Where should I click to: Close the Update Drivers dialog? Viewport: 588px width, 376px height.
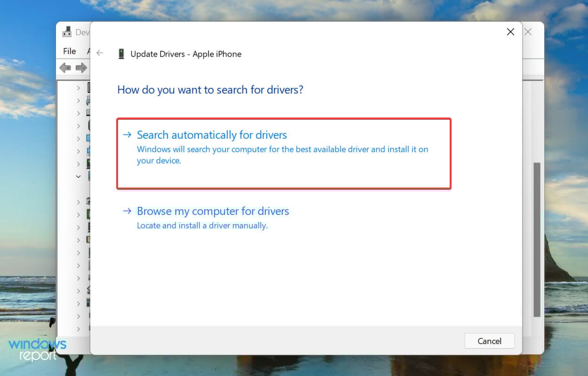[510, 32]
